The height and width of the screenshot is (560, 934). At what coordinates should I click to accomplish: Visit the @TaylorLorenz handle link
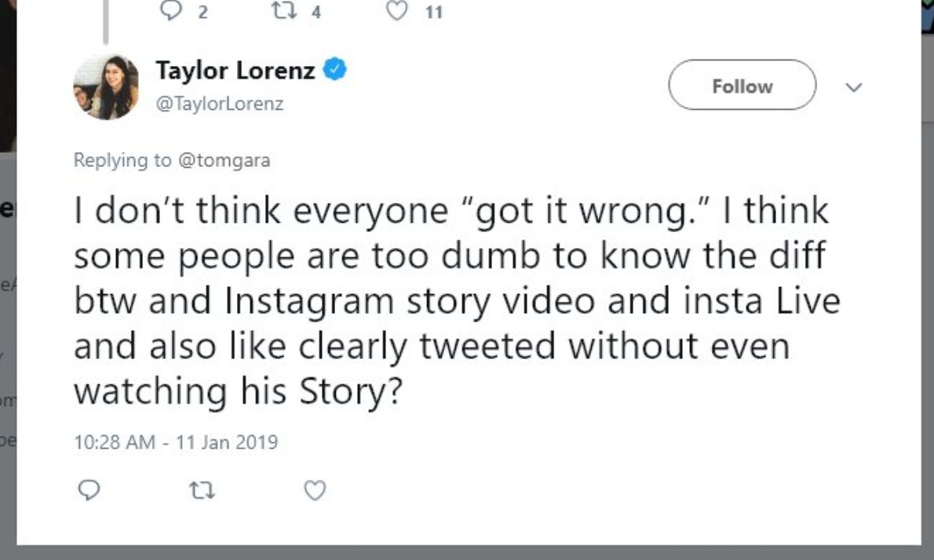(x=219, y=104)
